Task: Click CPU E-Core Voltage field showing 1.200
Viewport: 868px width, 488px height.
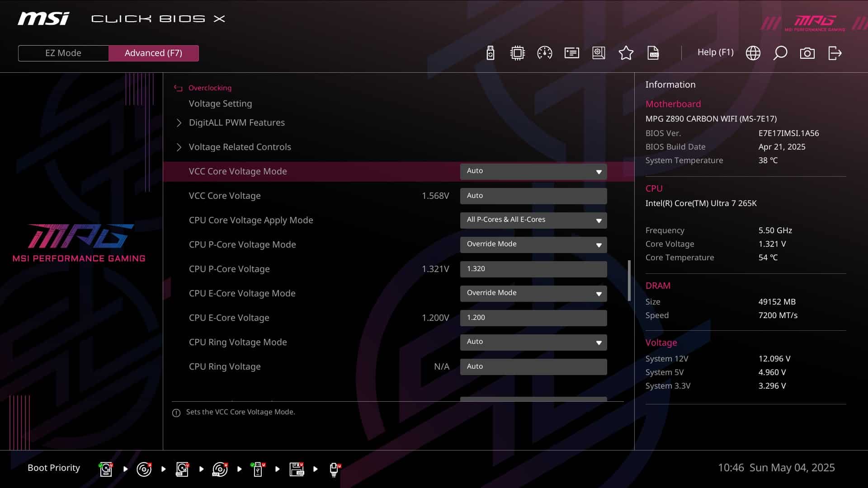Action: 533,318
